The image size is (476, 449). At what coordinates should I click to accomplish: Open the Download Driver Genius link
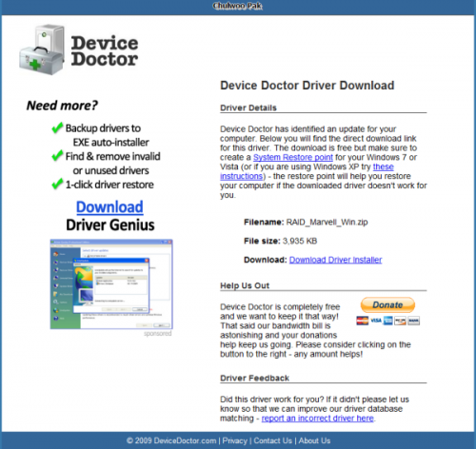109,207
